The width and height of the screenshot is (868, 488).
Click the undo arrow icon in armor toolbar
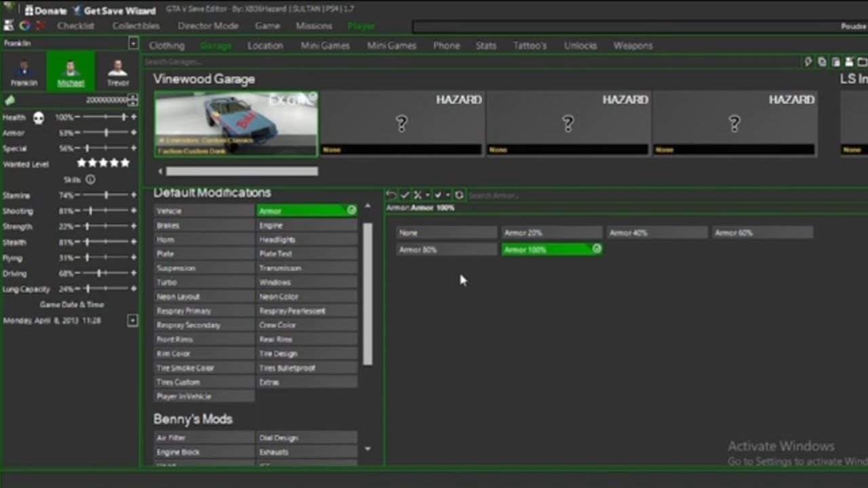pyautogui.click(x=391, y=195)
